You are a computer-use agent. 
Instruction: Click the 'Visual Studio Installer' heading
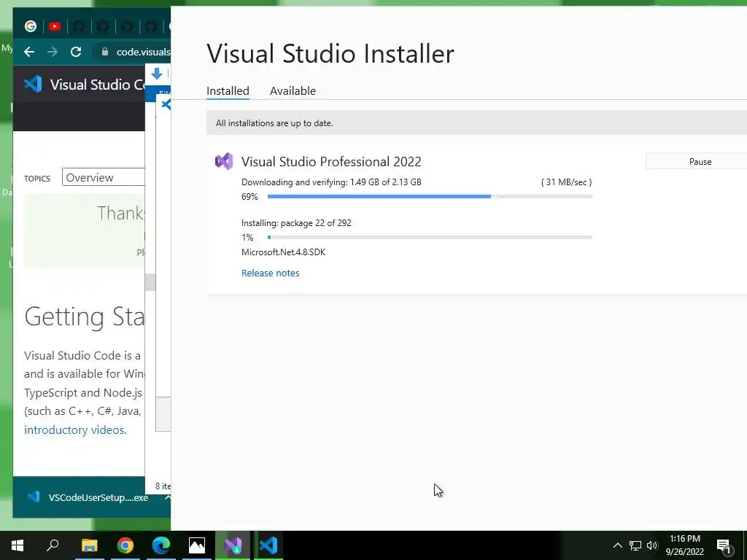tap(330, 52)
